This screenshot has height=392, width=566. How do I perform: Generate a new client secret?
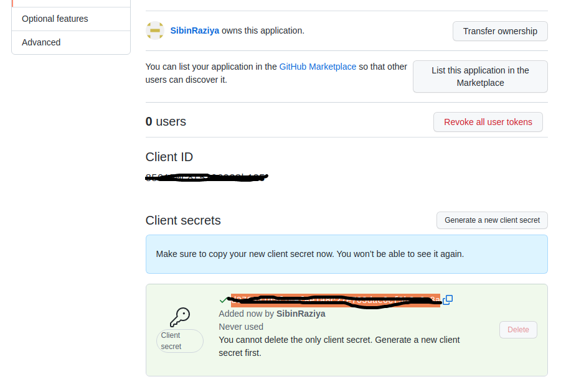(492, 220)
